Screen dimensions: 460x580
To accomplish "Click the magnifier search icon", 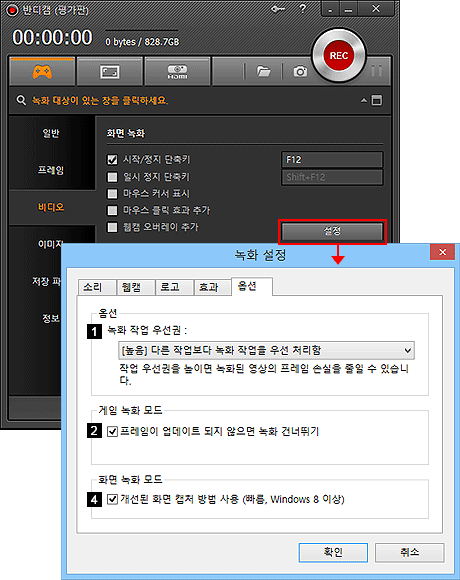I will [x=21, y=100].
